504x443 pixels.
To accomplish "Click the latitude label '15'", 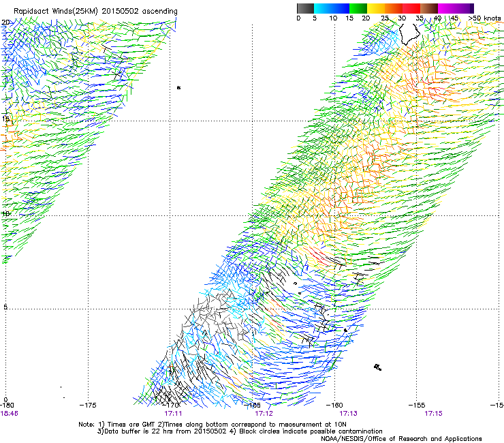I will [5, 119].
